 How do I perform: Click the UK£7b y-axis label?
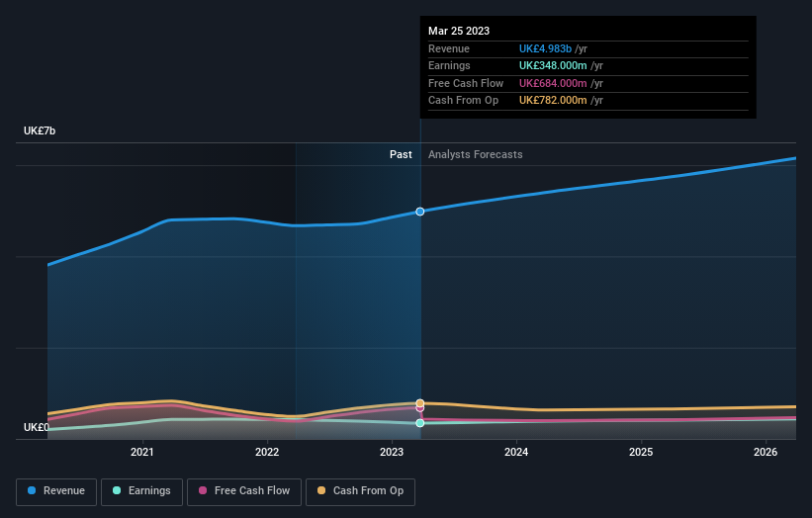(40, 130)
